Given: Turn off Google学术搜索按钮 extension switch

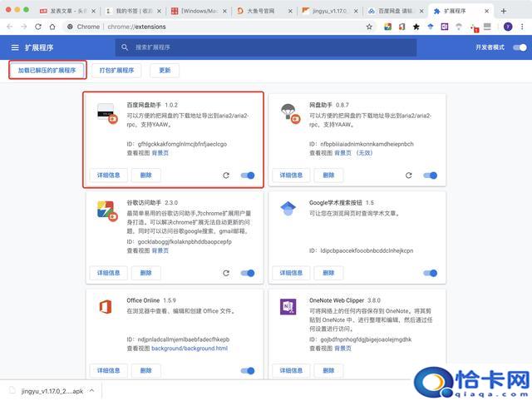Looking at the screenshot, I should 430,273.
